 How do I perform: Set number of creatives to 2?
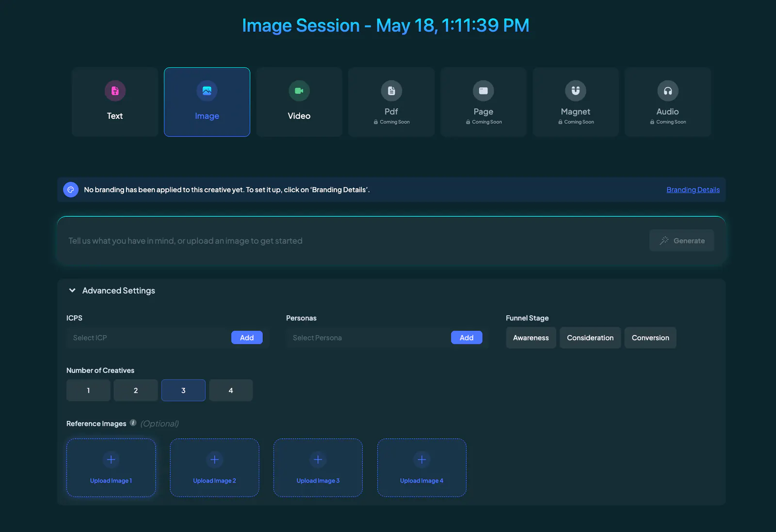tap(136, 390)
